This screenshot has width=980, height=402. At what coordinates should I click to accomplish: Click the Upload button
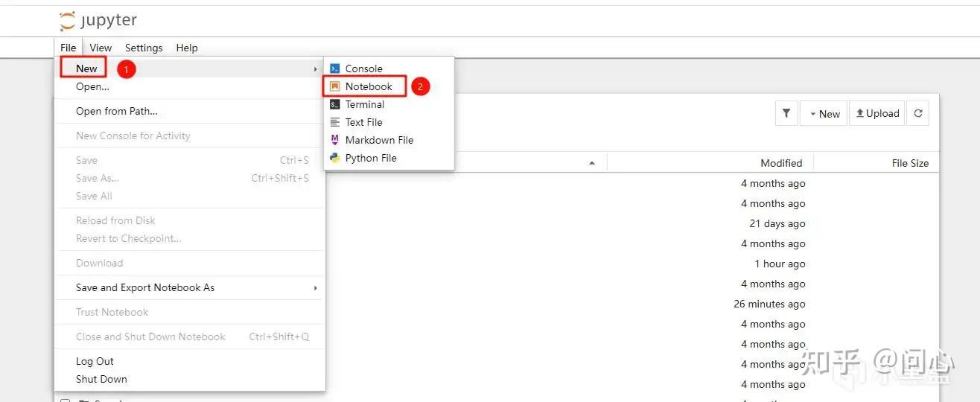[877, 113]
